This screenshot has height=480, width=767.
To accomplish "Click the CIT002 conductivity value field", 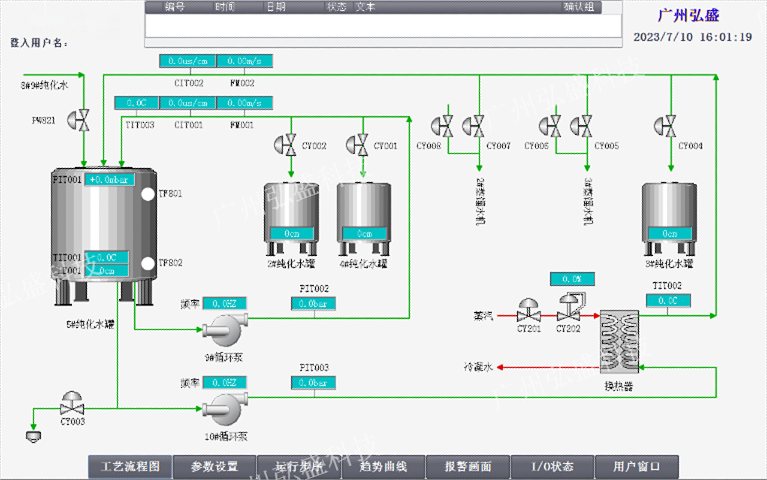I will [x=188, y=61].
